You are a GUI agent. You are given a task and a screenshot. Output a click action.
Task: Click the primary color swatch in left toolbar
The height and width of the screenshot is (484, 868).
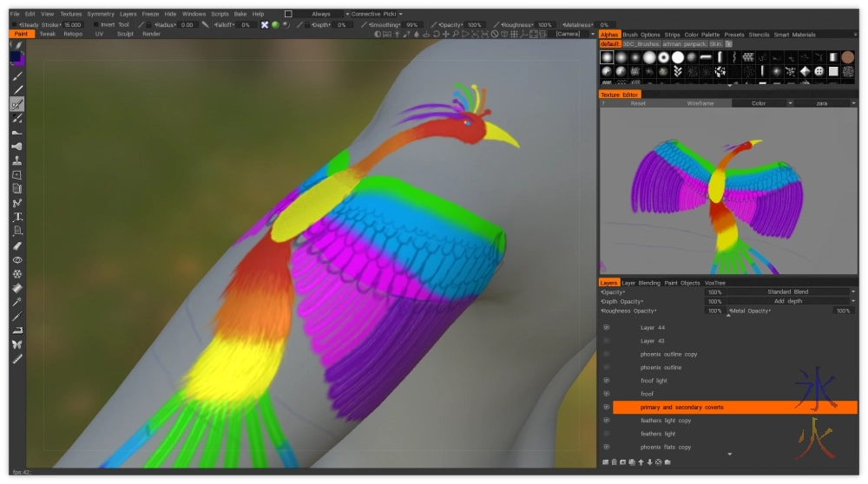[16, 57]
